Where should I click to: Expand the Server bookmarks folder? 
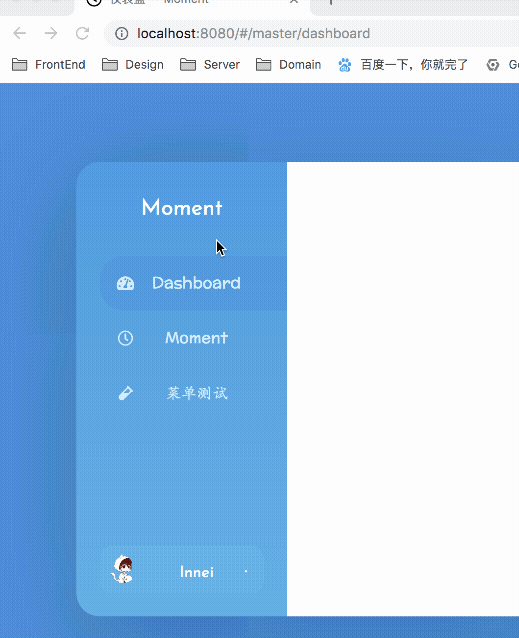tap(210, 65)
